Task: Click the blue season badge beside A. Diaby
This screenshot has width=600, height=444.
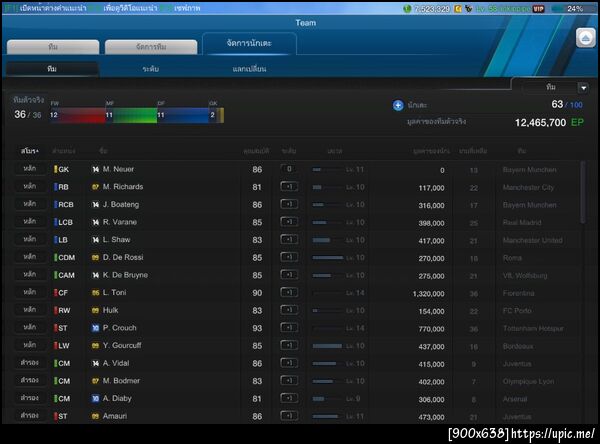Action: point(95,398)
